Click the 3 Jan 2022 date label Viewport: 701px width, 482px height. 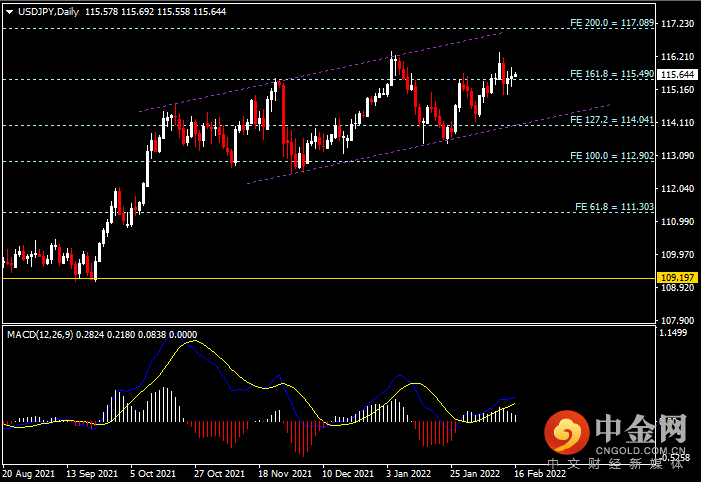(x=409, y=474)
